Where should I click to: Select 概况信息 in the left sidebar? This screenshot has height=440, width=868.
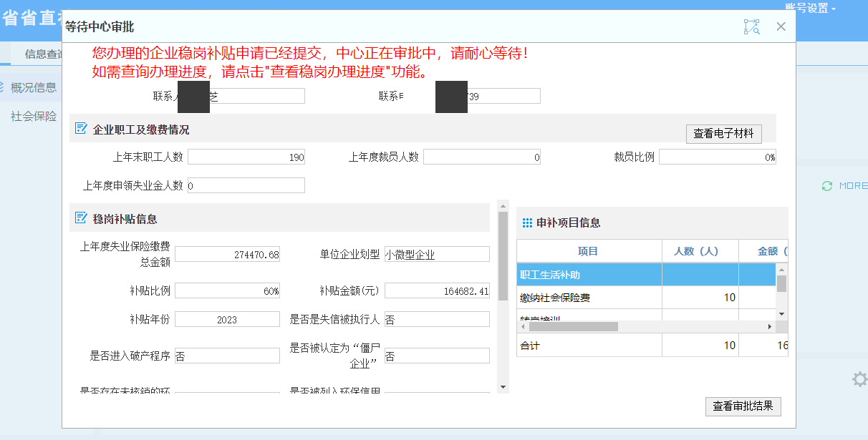(34, 88)
